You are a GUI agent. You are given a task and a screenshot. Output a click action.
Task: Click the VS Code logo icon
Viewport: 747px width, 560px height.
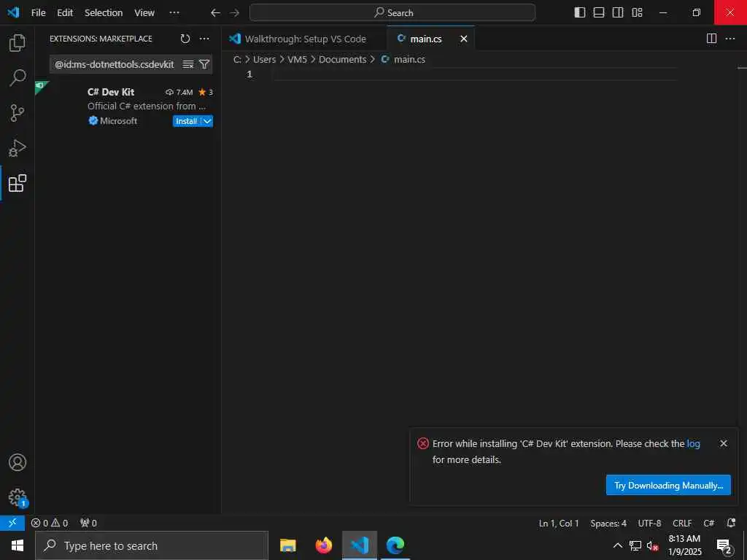tap(13, 13)
